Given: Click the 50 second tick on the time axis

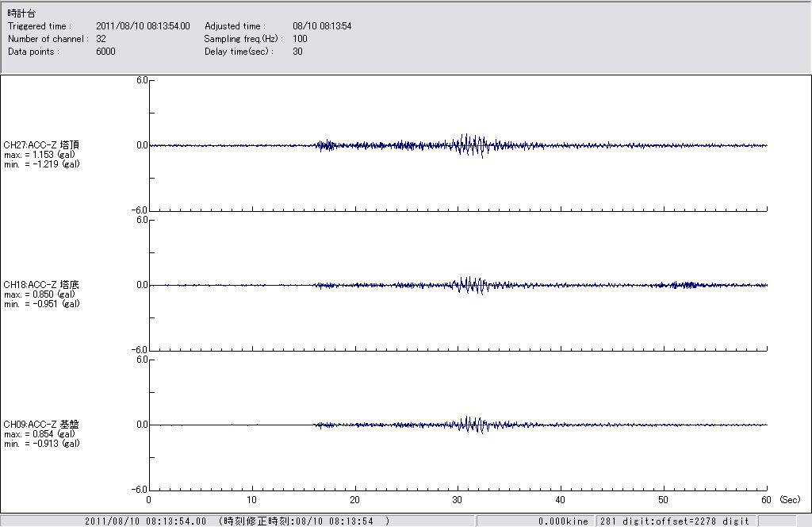Looking at the screenshot, I should tap(664, 501).
